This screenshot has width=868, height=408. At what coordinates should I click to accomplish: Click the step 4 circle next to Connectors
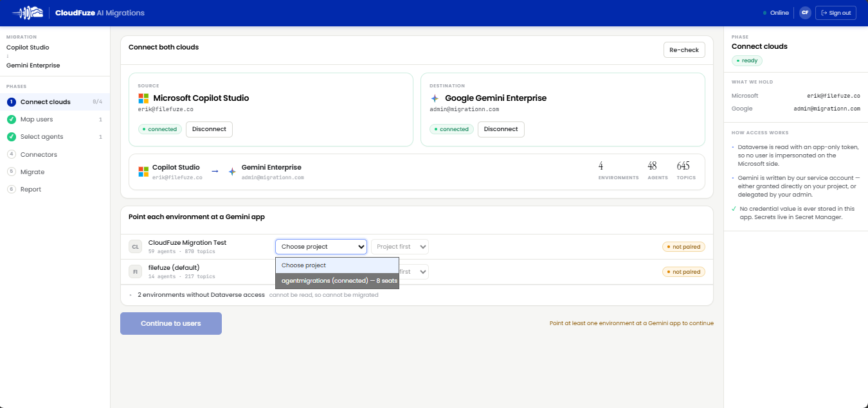pyautogui.click(x=12, y=154)
